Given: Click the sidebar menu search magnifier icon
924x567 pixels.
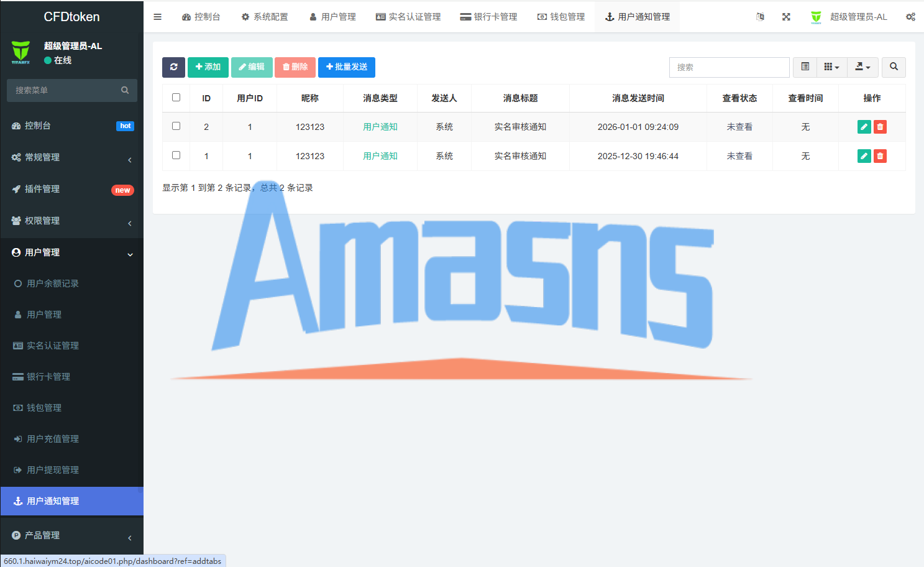Looking at the screenshot, I should coord(125,90).
